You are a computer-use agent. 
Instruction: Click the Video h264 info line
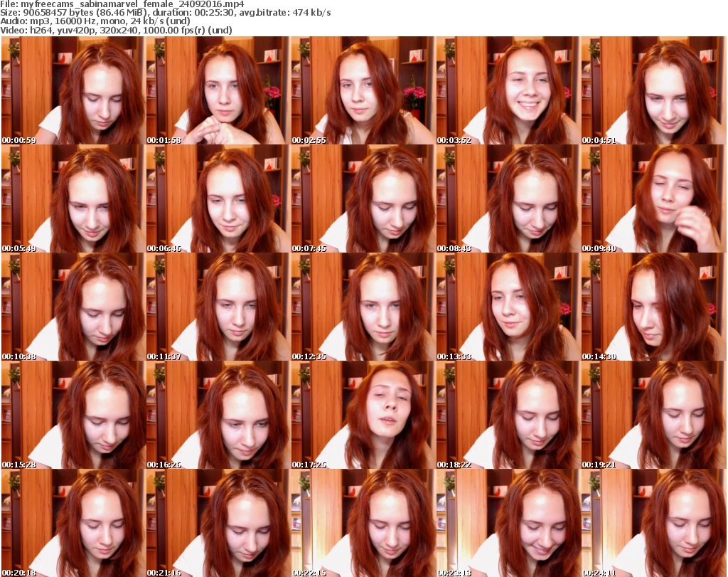click(x=116, y=30)
